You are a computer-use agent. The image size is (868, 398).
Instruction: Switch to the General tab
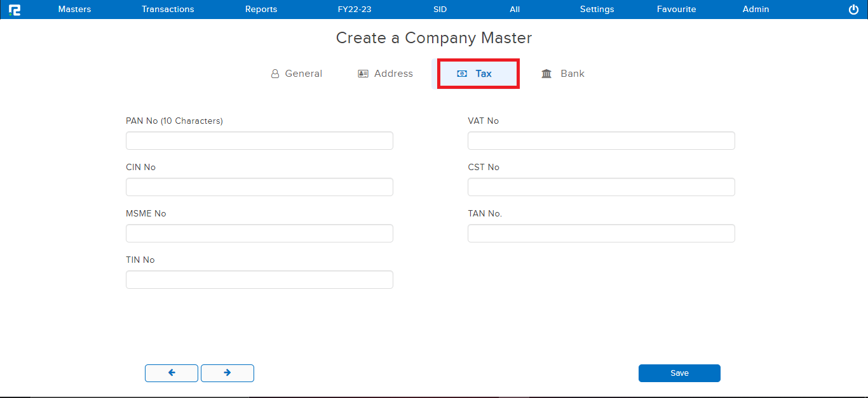pos(297,74)
